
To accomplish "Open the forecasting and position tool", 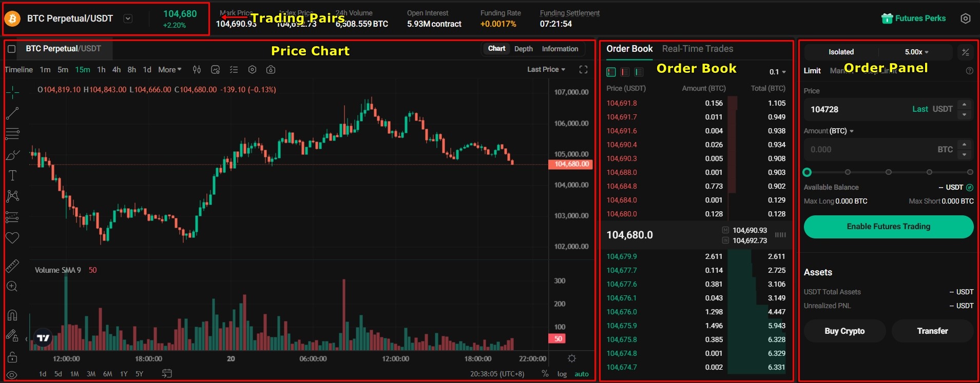I will pos(12,217).
